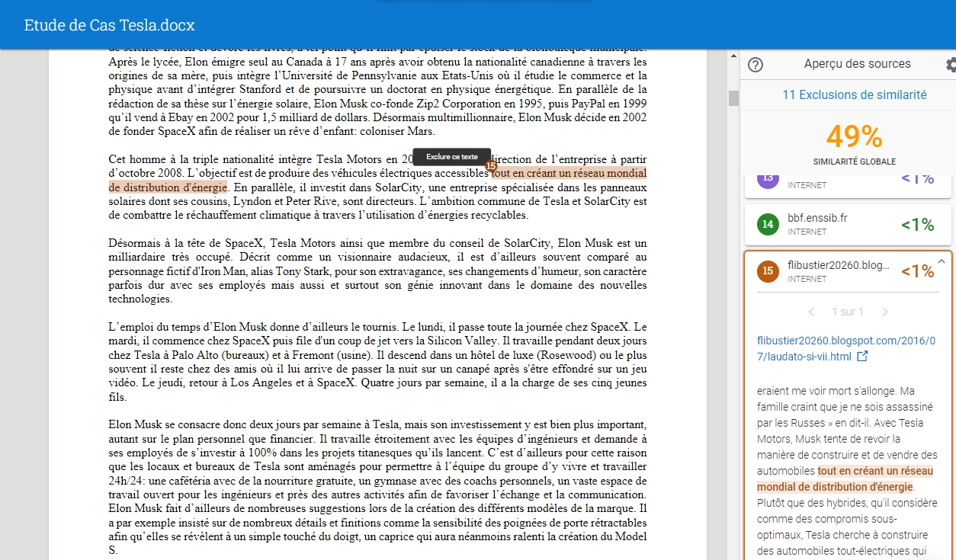This screenshot has height=560, width=956.
Task: Click the paragraph starting 'L'emploi du temps d'Elon Musk'
Action: (x=377, y=362)
